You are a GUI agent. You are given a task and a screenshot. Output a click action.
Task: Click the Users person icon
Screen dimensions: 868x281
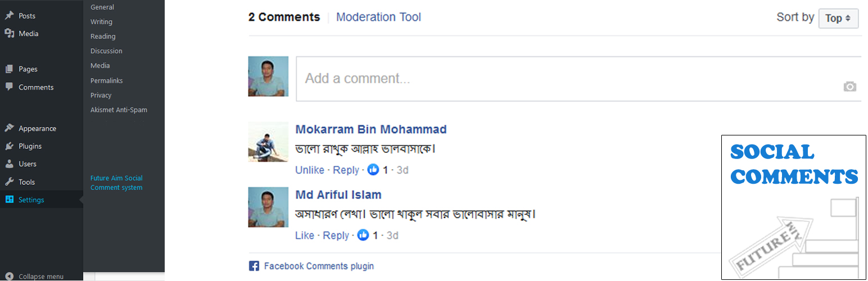(x=9, y=164)
